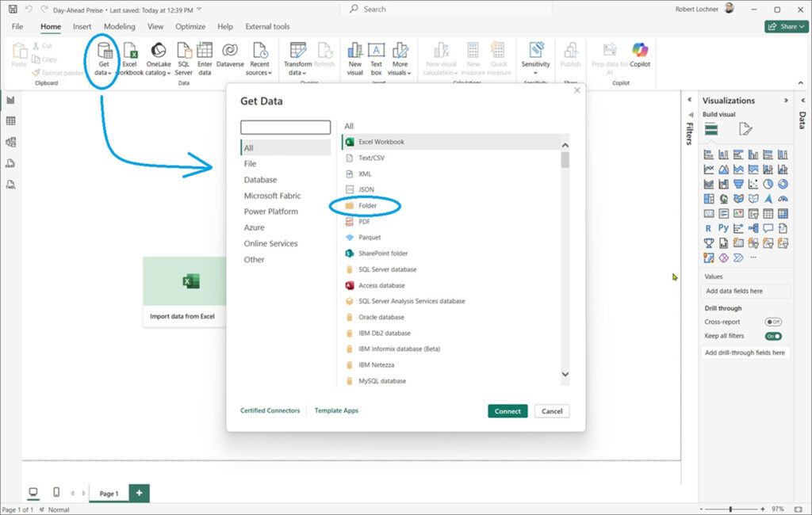
Task: Expand the Data pane chevron
Action: point(802,100)
